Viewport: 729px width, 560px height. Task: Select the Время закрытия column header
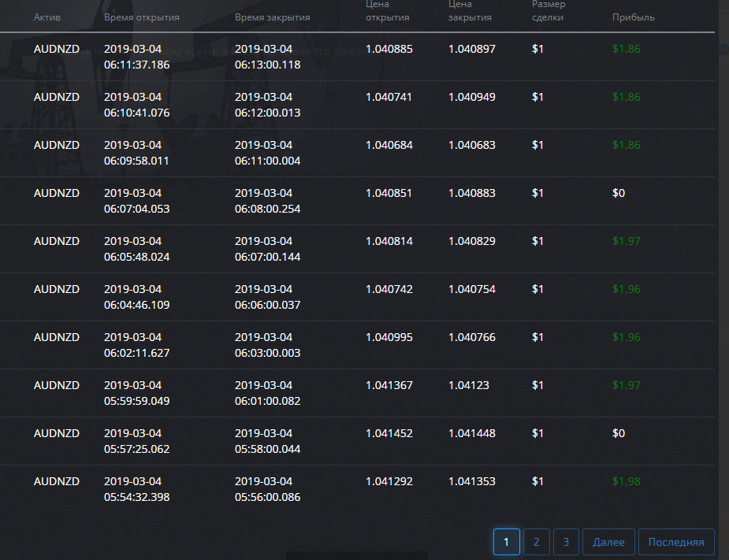point(272,17)
